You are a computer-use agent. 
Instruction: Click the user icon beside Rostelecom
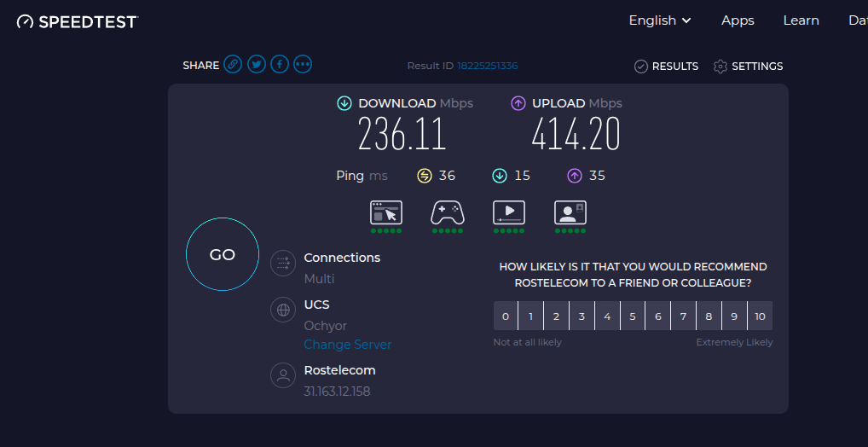coord(283,375)
